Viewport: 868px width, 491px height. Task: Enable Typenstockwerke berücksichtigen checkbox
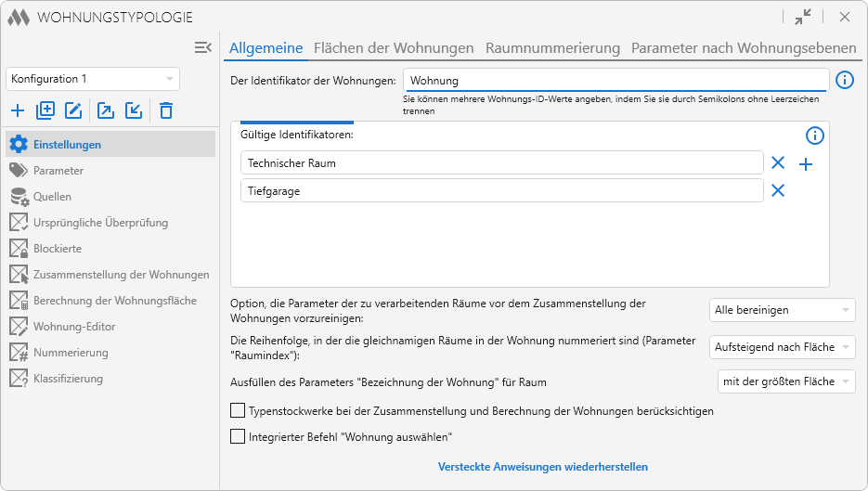point(238,410)
